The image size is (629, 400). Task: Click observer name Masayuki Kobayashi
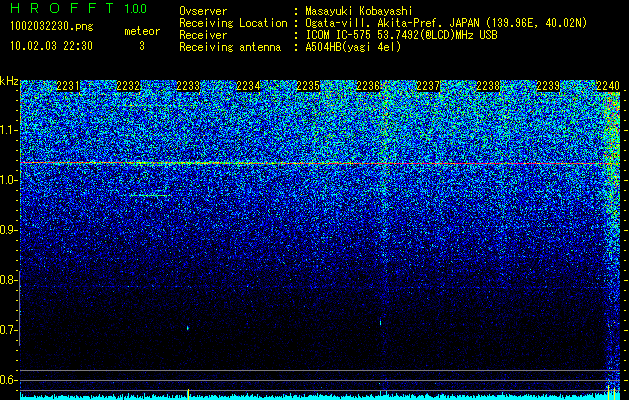(x=359, y=12)
